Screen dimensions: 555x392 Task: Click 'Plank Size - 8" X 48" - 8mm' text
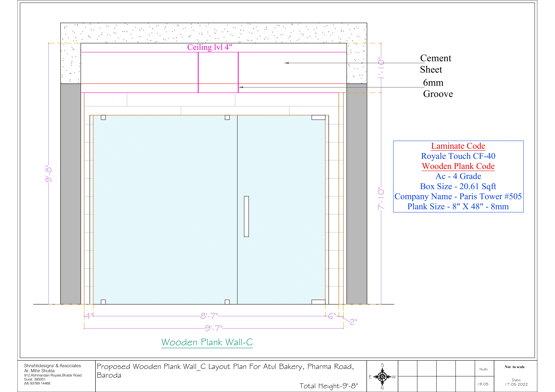[458, 207]
